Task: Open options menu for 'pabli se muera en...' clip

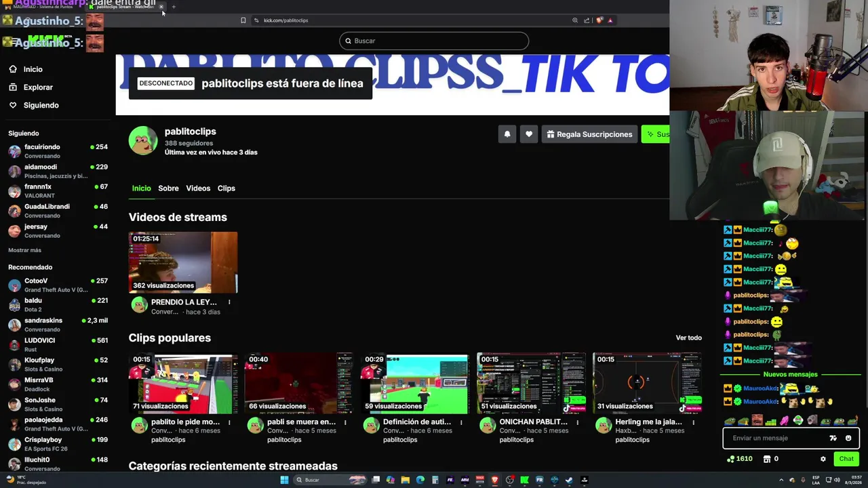Action: coord(345,422)
